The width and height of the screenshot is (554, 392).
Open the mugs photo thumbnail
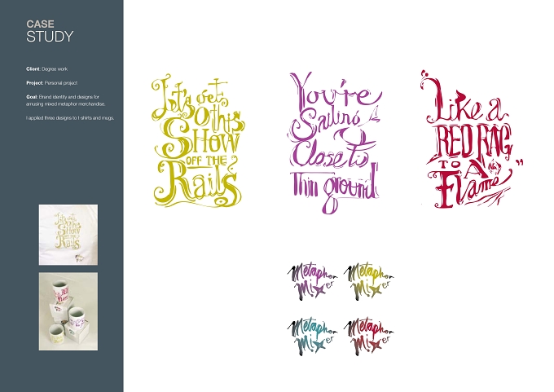coord(68,311)
